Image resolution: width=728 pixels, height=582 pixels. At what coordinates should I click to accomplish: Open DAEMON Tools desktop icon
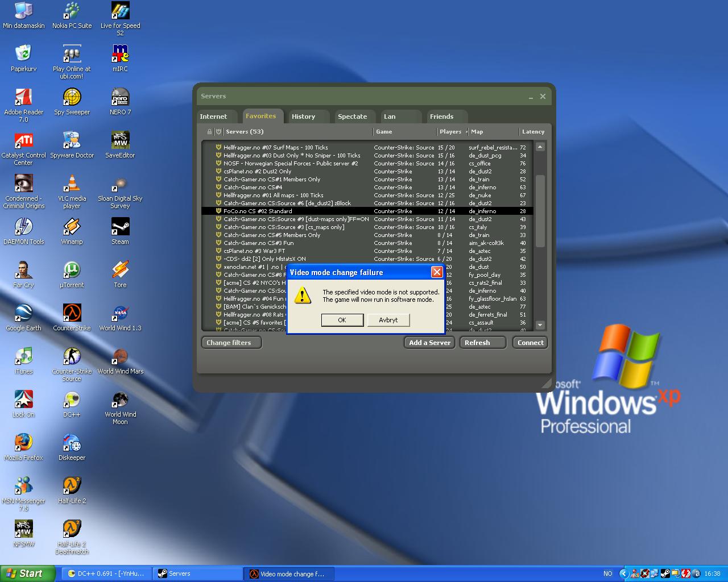(23, 231)
